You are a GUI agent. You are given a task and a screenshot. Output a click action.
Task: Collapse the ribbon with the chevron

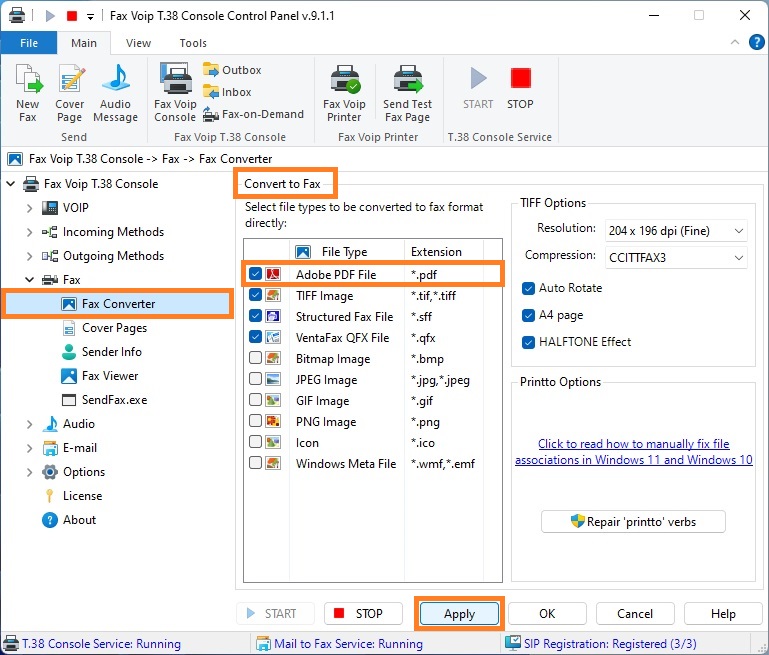pyautogui.click(x=735, y=42)
